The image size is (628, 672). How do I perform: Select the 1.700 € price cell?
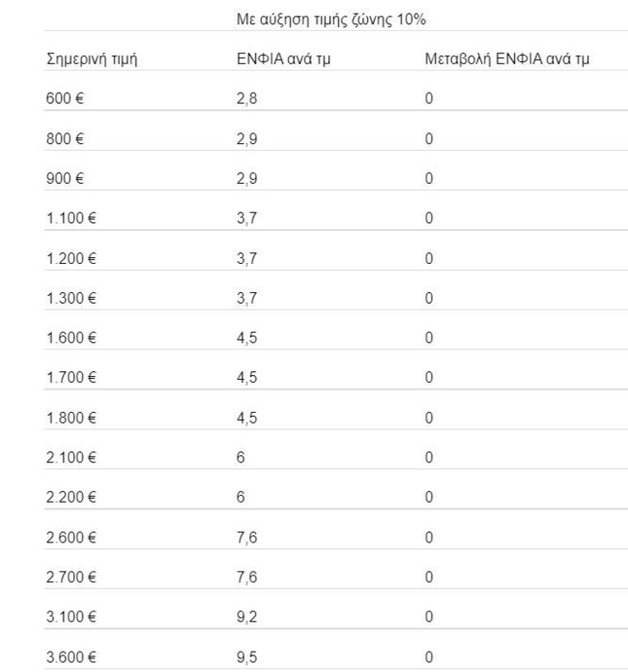pyautogui.click(x=71, y=378)
